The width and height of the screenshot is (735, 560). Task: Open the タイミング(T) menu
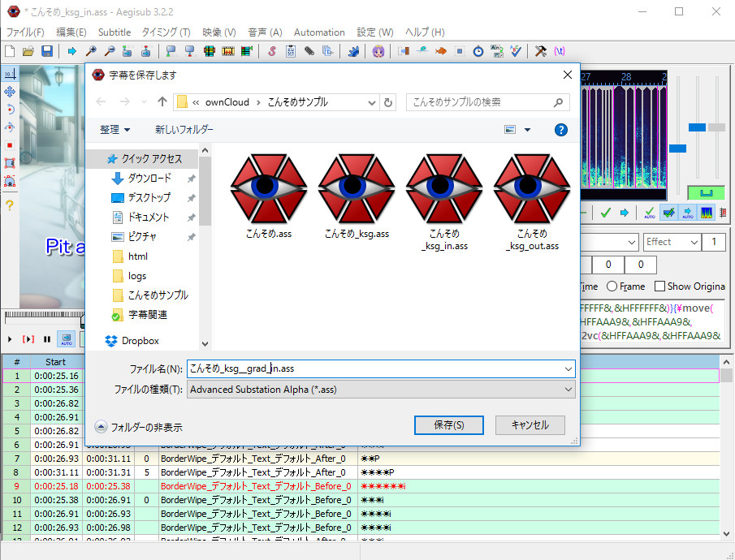click(x=166, y=32)
